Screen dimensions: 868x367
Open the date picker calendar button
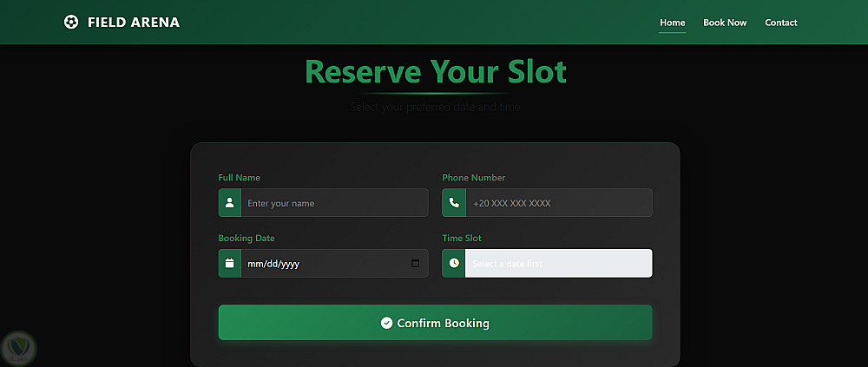pos(415,264)
